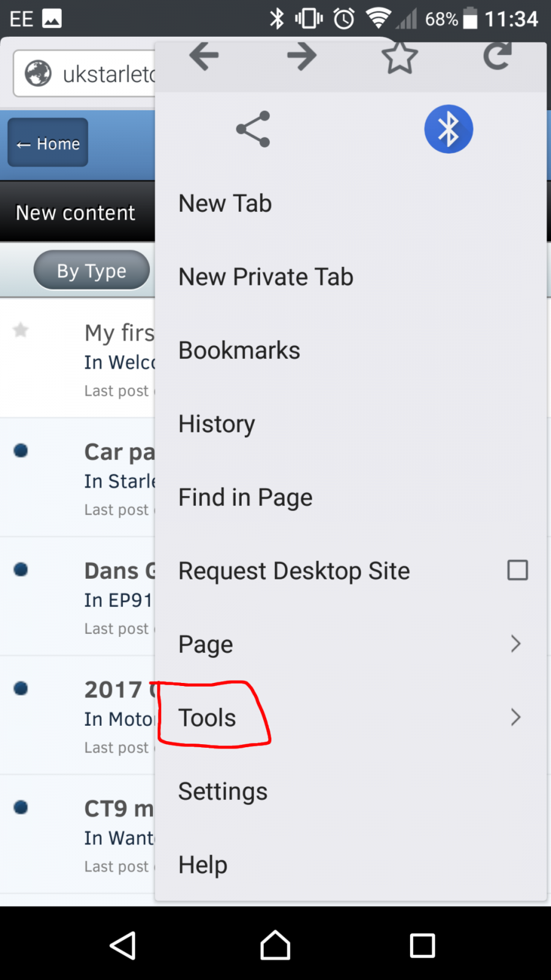This screenshot has height=980, width=551.
Task: Expand the Tools submenu chevron
Action: (x=515, y=717)
